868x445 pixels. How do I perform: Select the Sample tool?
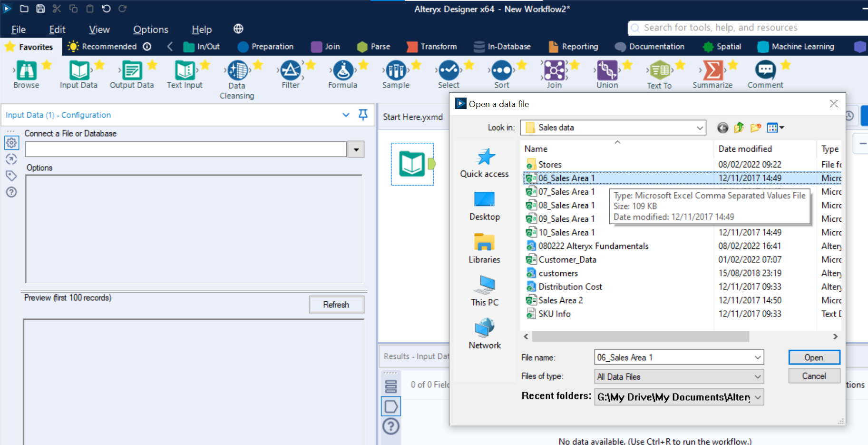[396, 70]
